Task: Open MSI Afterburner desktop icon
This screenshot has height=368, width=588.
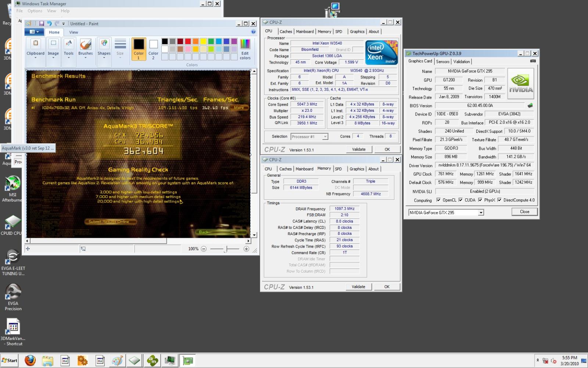Action: [x=12, y=189]
